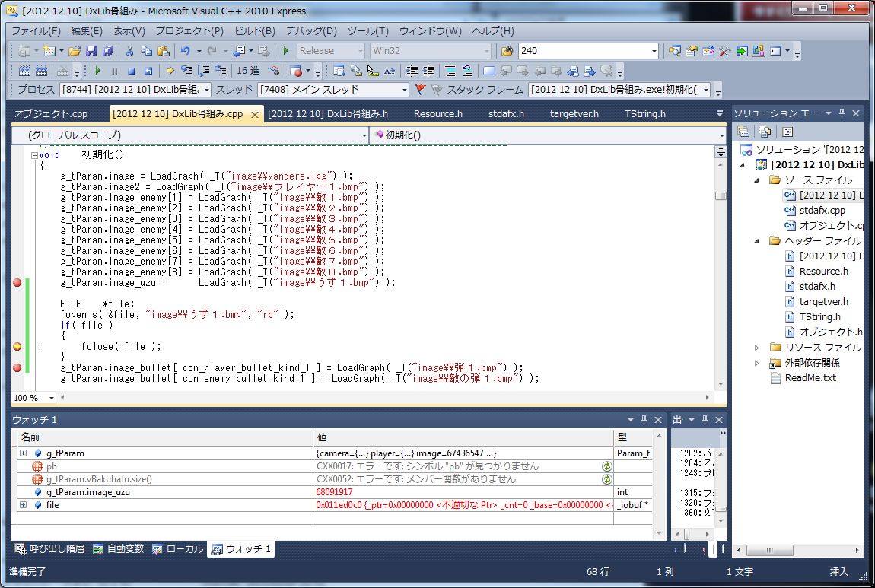This screenshot has height=588, width=875.
Task: Switch to the ローカル panel tab
Action: tap(177, 548)
